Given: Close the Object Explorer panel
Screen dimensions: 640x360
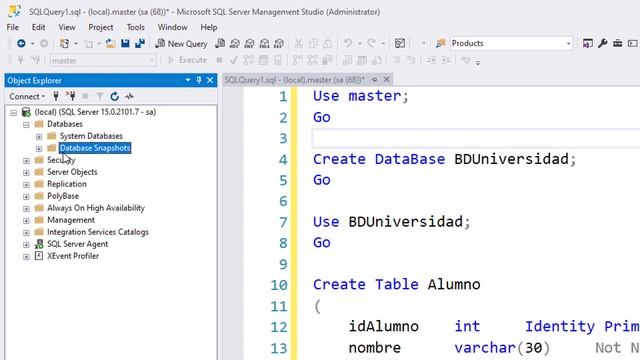Looking at the screenshot, I should coord(210,80).
